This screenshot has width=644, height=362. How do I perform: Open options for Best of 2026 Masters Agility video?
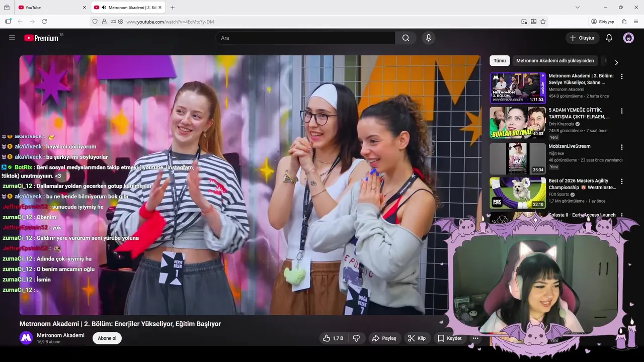click(x=622, y=182)
